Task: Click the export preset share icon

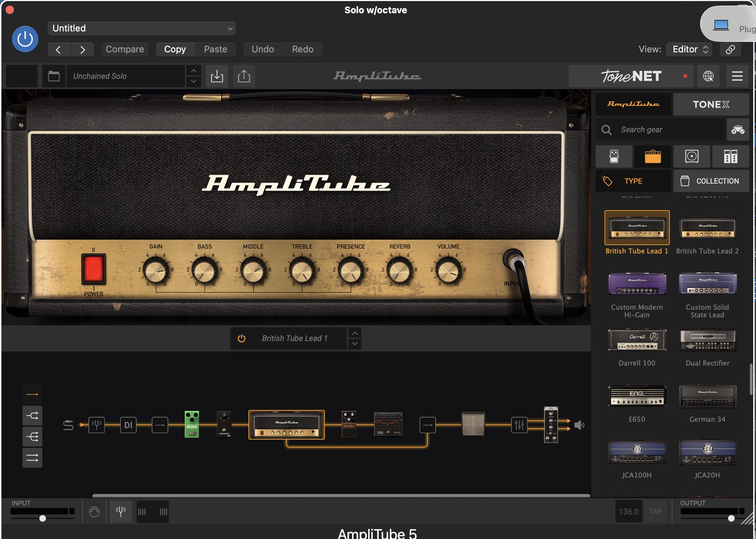Action: pos(244,76)
